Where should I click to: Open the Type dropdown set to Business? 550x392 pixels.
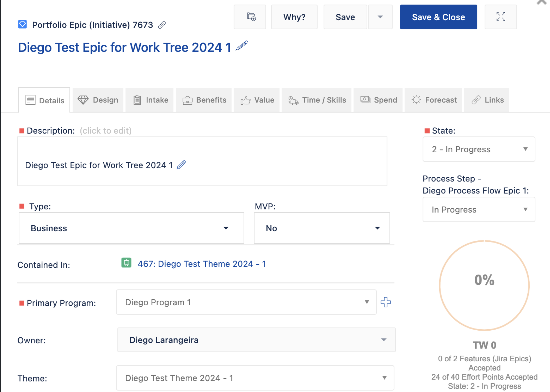click(131, 228)
